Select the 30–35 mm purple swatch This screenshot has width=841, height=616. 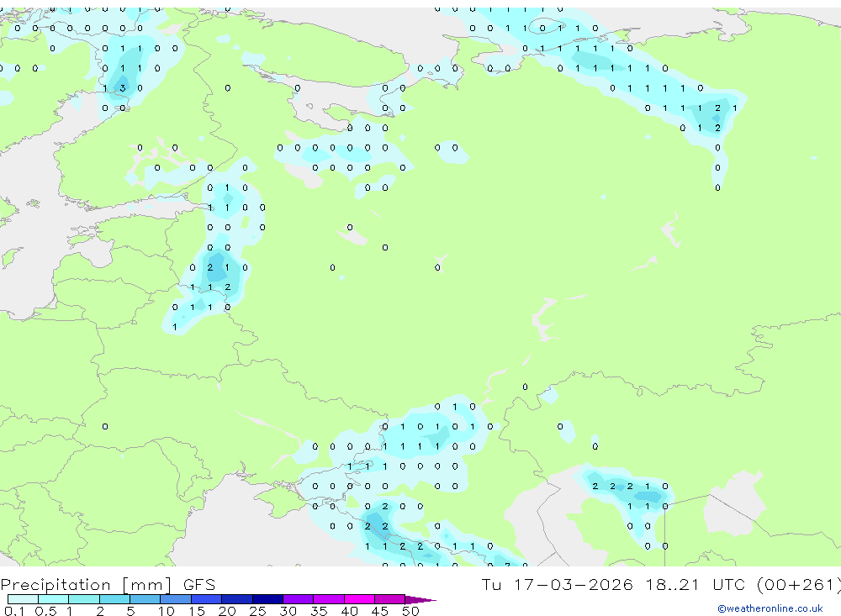(299, 599)
